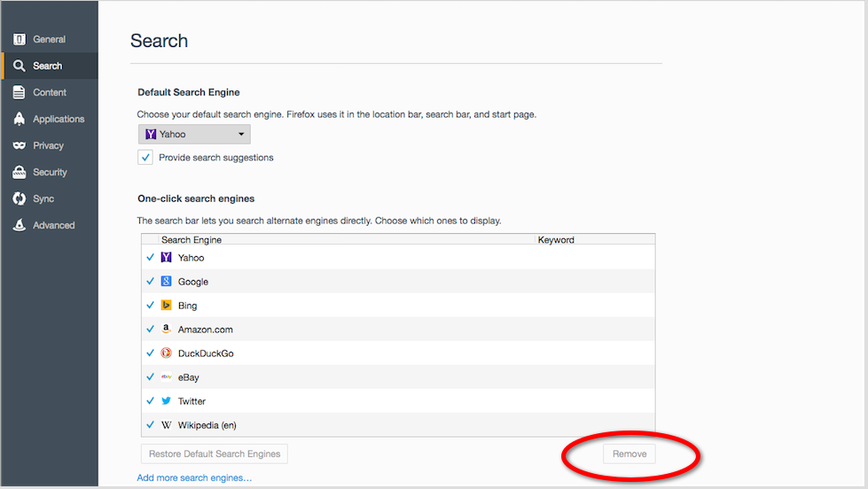Uncheck the Twitter engine checkmark
This screenshot has height=489, width=868.
pos(150,400)
